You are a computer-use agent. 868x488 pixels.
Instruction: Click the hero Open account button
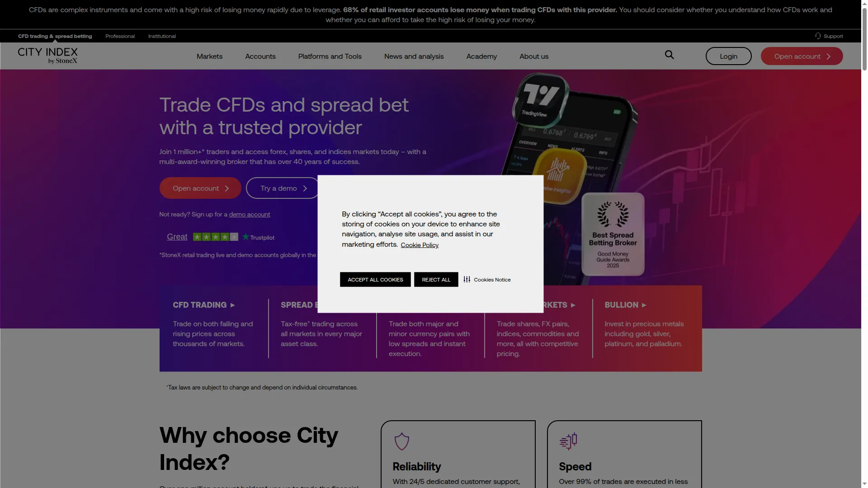pos(200,188)
